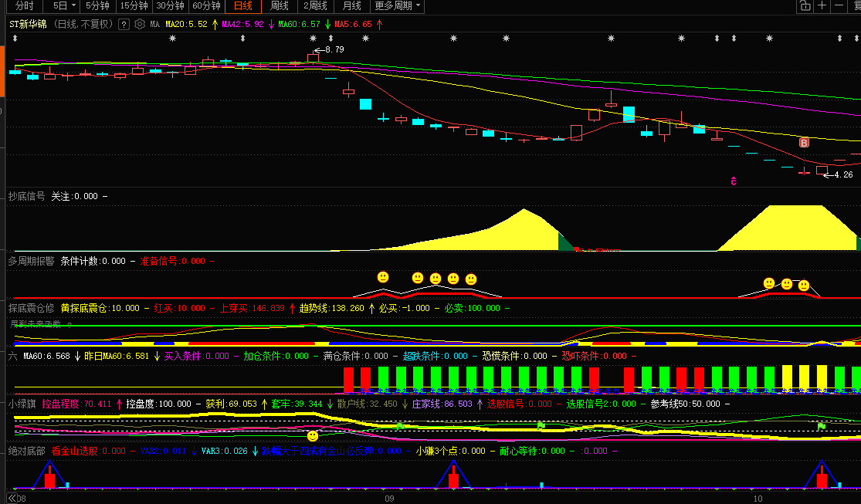Screen dimensions: 861x504
Task: Zoom out with the minus icon
Action: 841,6
